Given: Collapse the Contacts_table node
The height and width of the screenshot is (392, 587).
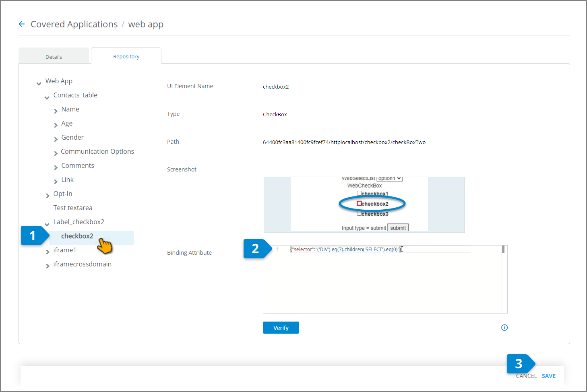Looking at the screenshot, I should pyautogui.click(x=47, y=98).
